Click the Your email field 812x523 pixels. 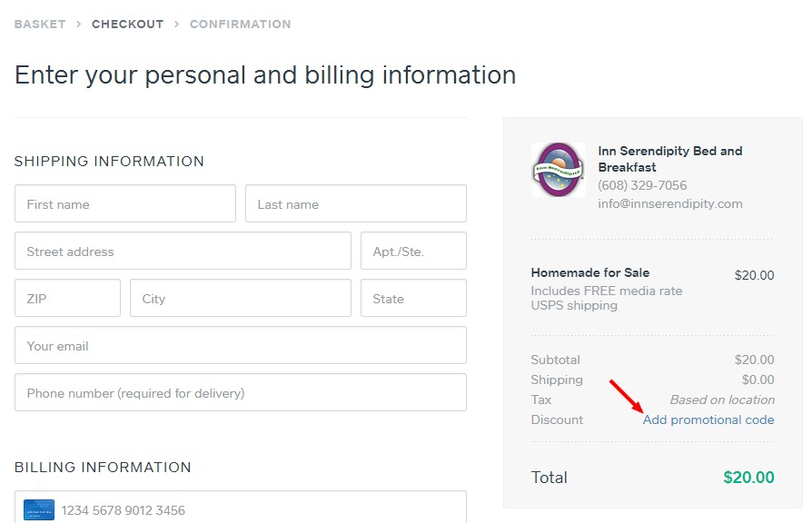pyautogui.click(x=241, y=345)
